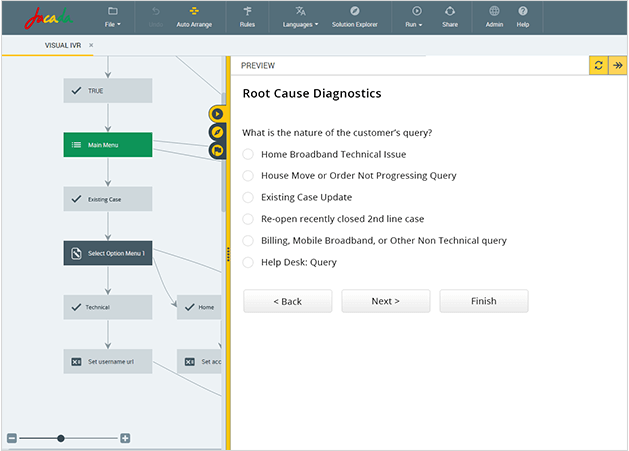The height and width of the screenshot is (451, 629).
Task: Switch to the VISUAL IVR tab
Action: click(63, 45)
